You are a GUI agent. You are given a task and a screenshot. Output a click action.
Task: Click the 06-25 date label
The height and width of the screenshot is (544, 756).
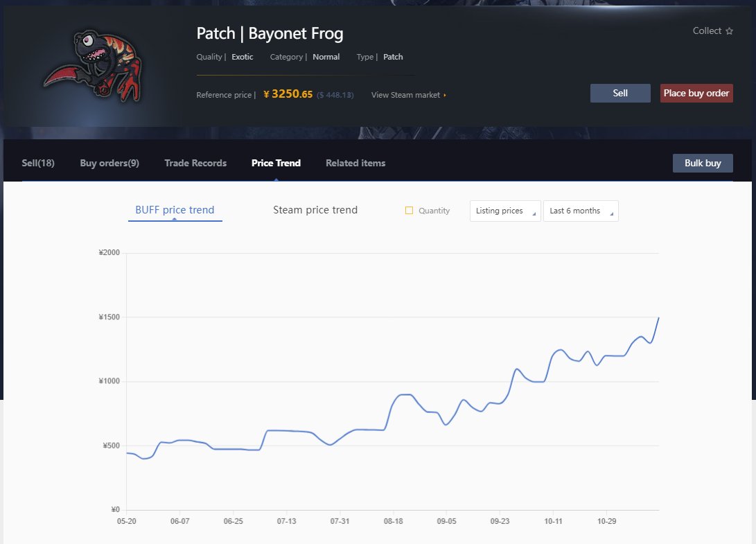click(x=234, y=521)
